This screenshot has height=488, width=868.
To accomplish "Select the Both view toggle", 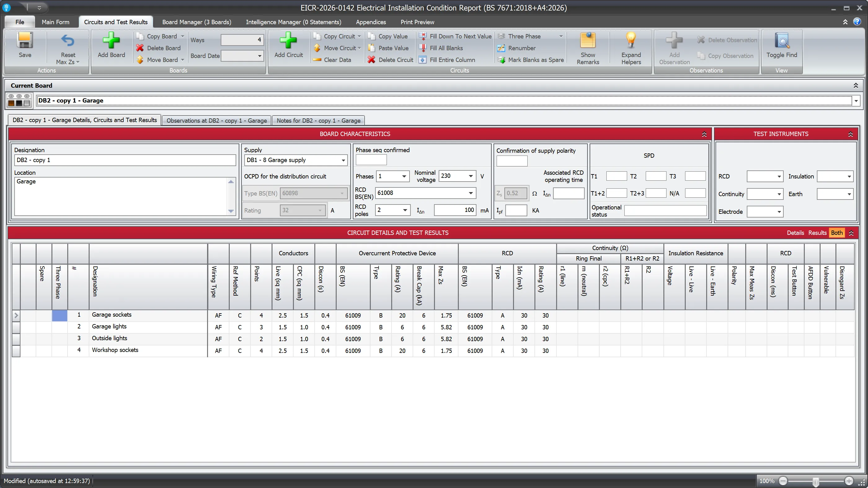I will pos(836,232).
